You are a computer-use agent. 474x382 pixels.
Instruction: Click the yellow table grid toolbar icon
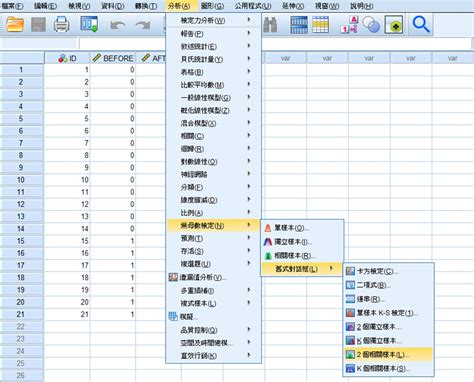pos(321,25)
